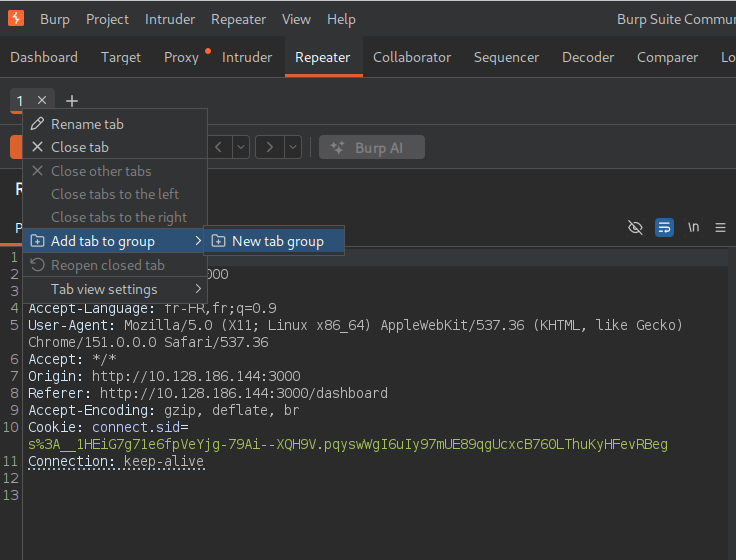Open the Repeater menu in menu bar
The height and width of the screenshot is (560, 736).
click(238, 19)
